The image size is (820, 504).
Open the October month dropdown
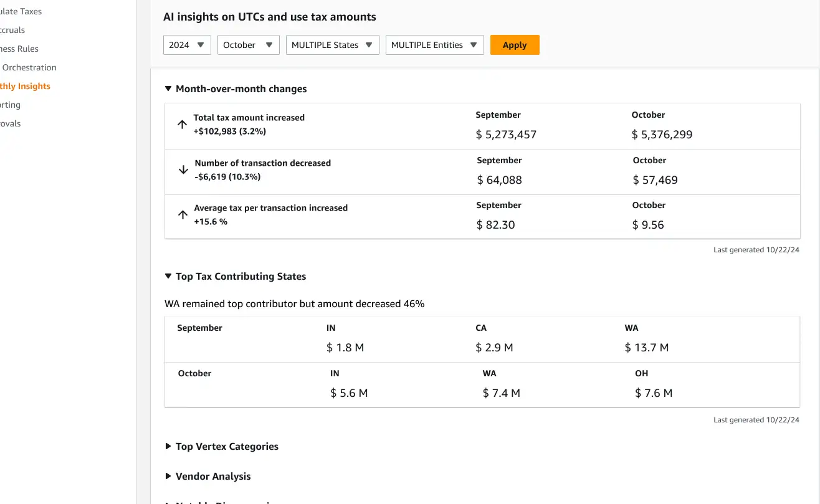tap(248, 45)
